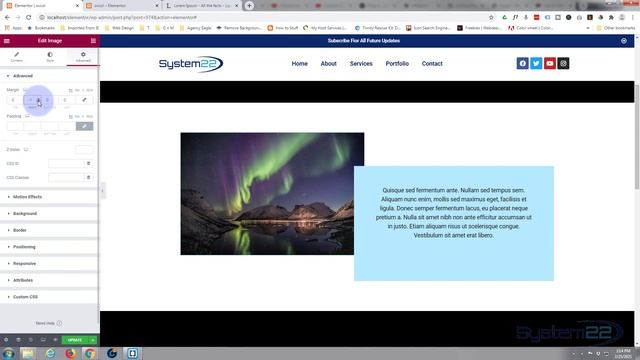The height and width of the screenshot is (360, 640).
Task: Open Padding responsive device selector
Action: coord(27,116)
